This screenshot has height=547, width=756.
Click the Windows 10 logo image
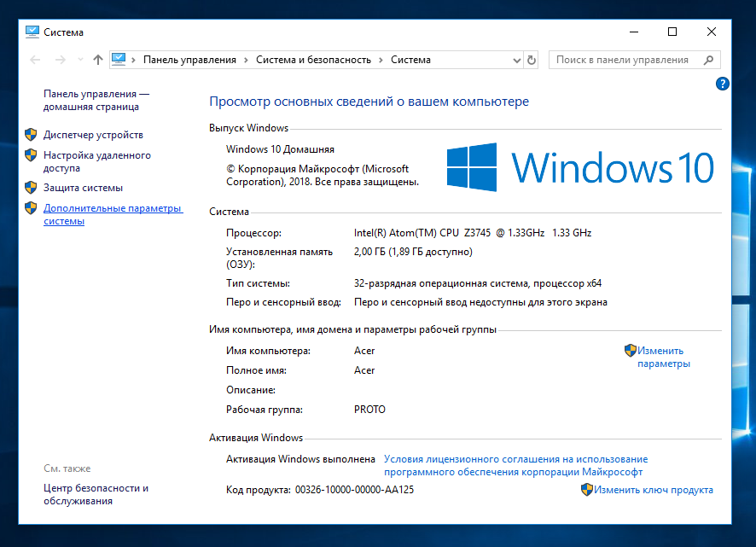click(x=580, y=167)
